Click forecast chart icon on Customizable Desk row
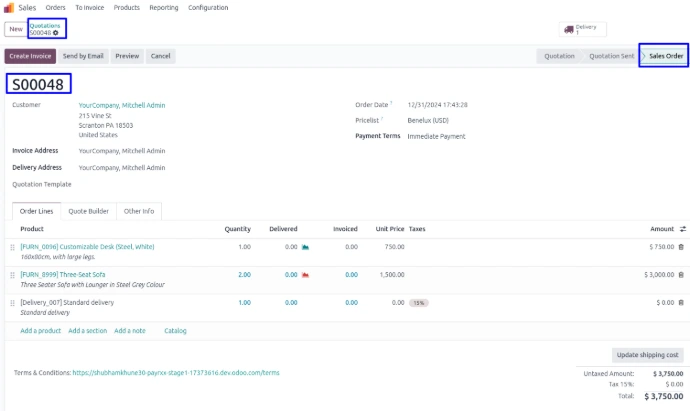The image size is (690, 411). coord(305,246)
